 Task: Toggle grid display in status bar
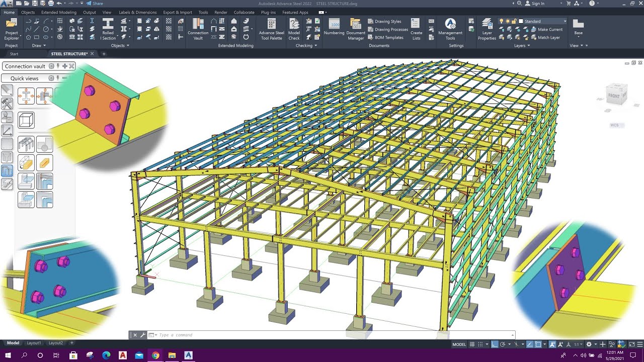[x=472, y=344]
